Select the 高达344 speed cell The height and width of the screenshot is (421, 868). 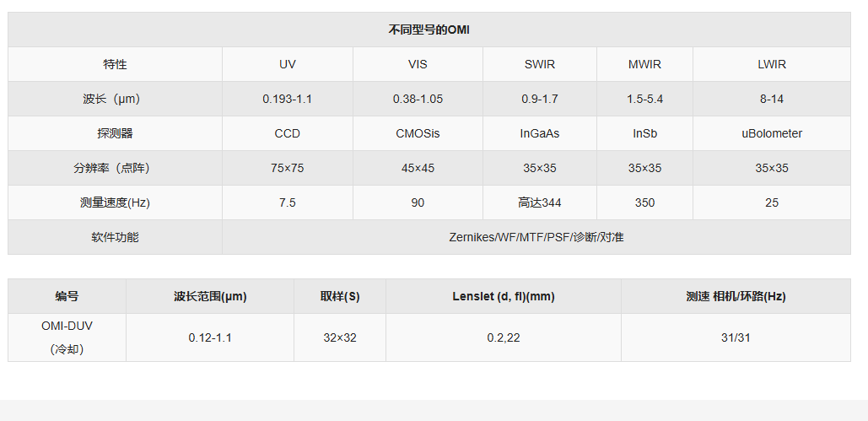[540, 202]
